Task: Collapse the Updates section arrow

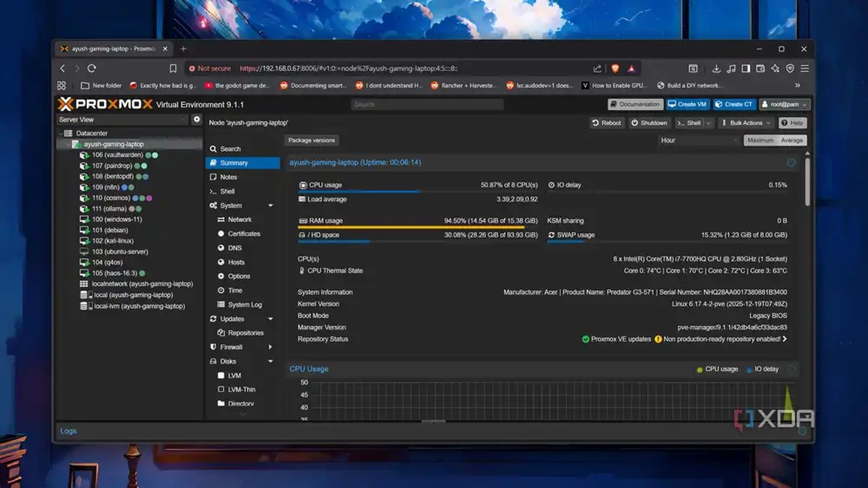Action: 271,319
